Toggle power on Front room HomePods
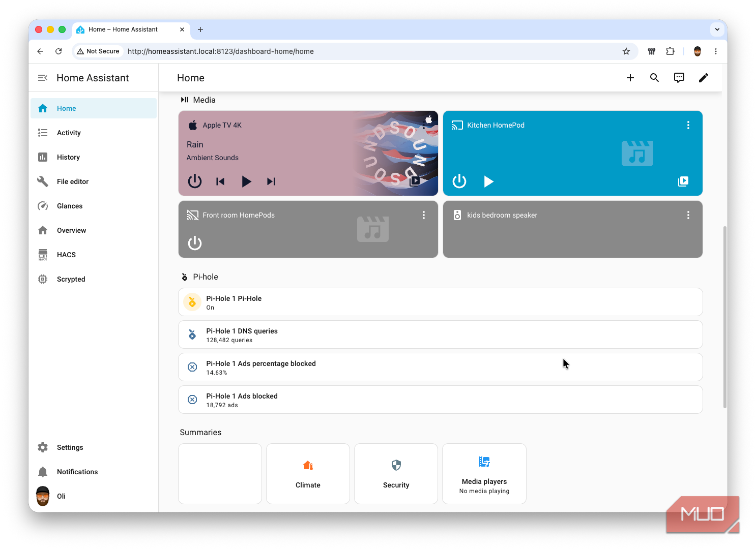Image resolution: width=756 pixels, height=550 pixels. click(195, 243)
